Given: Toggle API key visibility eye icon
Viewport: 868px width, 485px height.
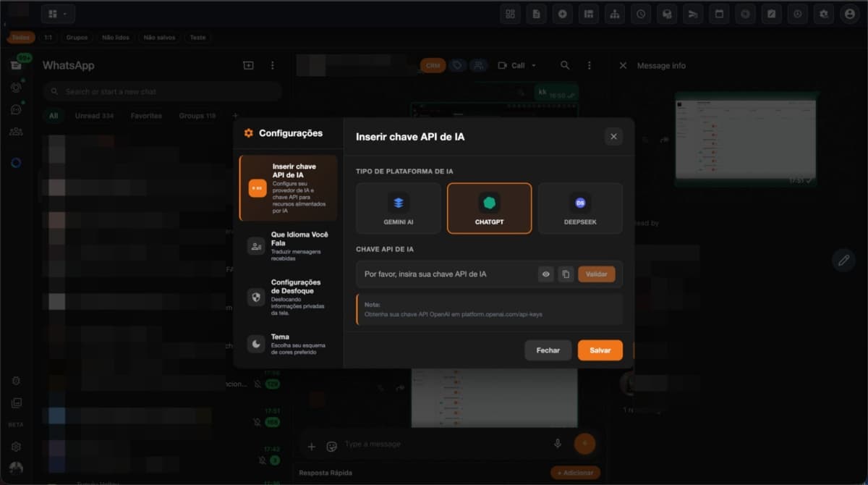Looking at the screenshot, I should [546, 274].
